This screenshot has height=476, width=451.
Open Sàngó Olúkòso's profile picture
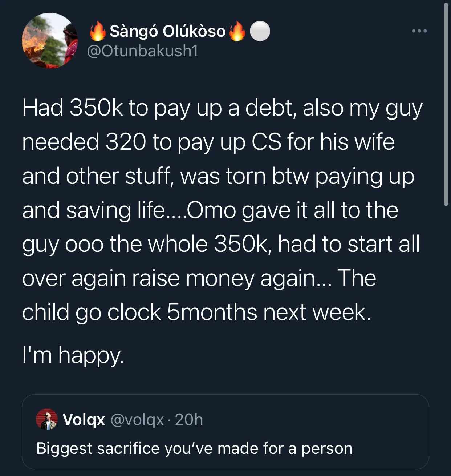tap(50, 40)
